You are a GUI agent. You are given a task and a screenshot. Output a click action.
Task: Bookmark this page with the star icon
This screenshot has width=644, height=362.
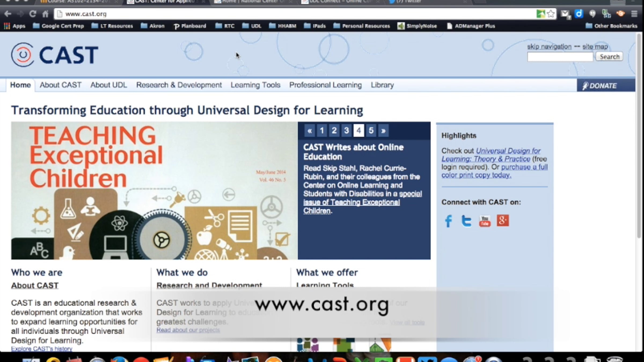pos(551,14)
